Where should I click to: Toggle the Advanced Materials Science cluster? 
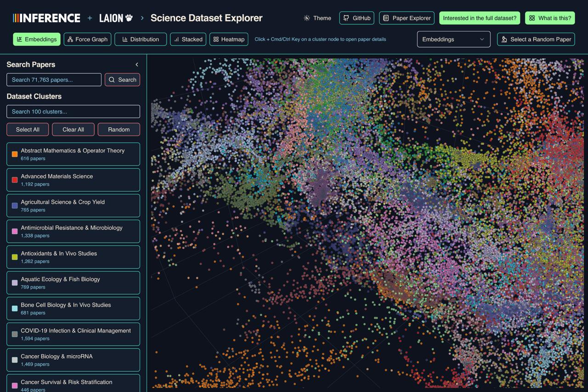click(x=73, y=180)
